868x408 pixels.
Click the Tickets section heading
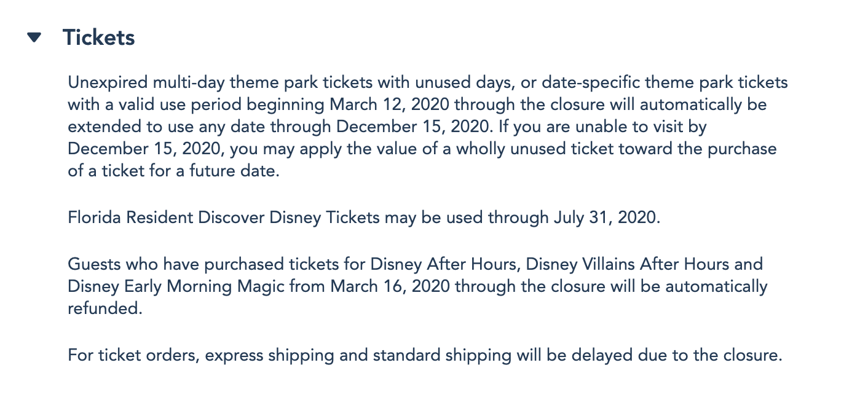pos(98,37)
